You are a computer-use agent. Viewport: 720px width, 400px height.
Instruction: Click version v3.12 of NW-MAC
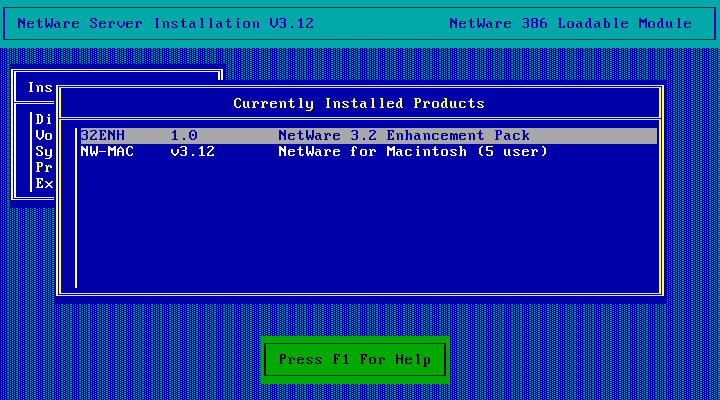[192, 152]
